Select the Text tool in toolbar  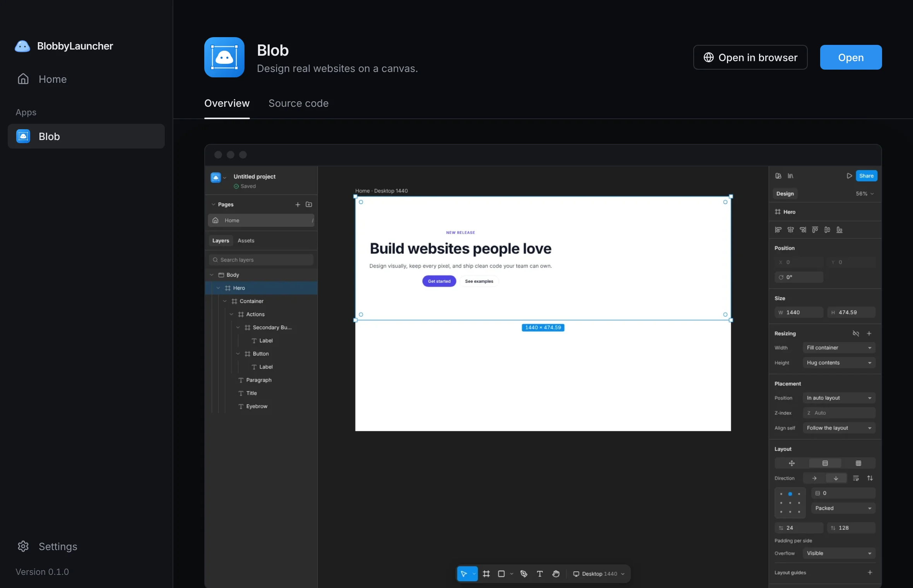540,574
